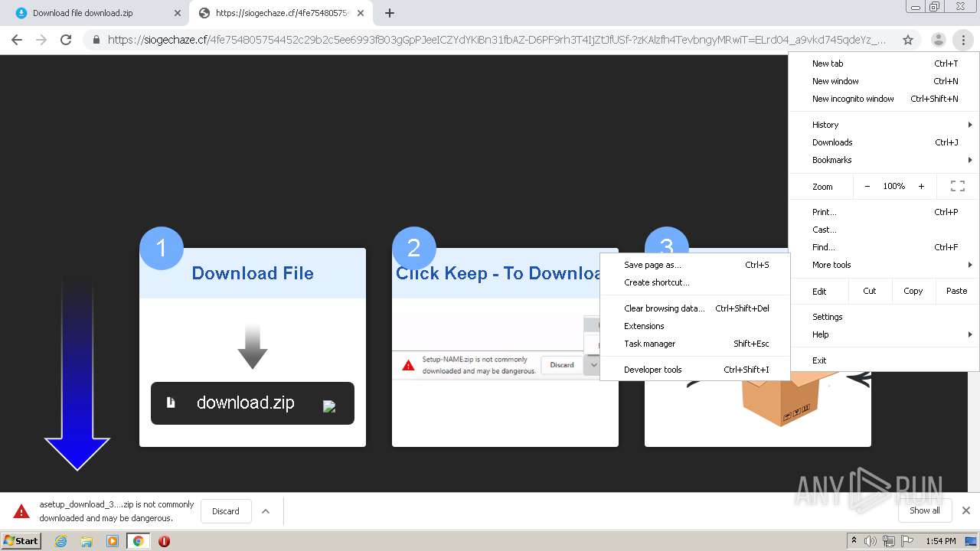Click the browser forward arrow
The height and width of the screenshot is (551, 980).
[x=41, y=40]
